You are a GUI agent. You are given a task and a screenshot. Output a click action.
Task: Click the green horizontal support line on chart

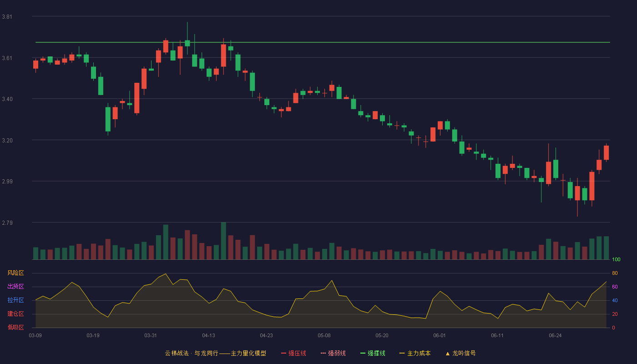coord(323,42)
